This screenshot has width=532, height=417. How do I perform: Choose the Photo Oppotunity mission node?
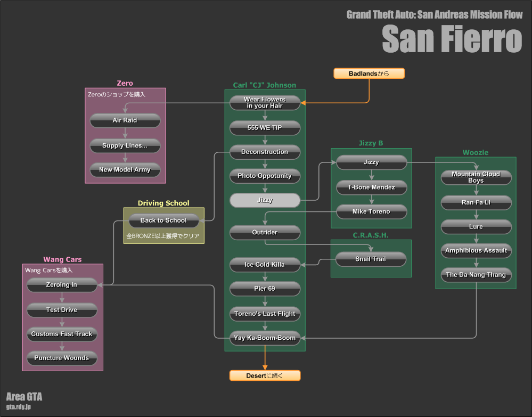click(x=265, y=176)
